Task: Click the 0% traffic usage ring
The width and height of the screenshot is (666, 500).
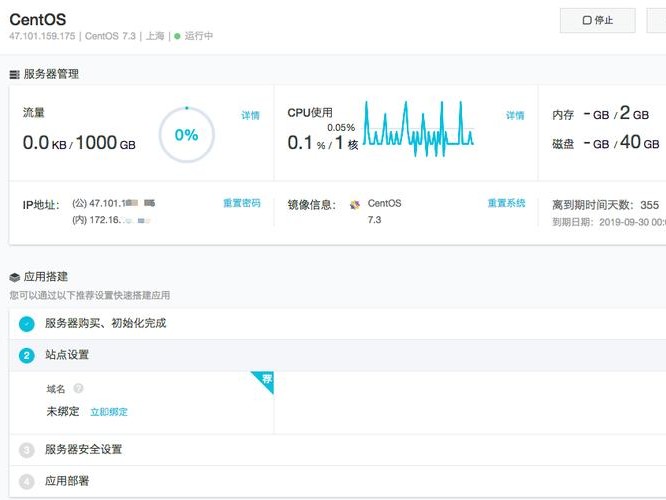Action: coord(186,135)
